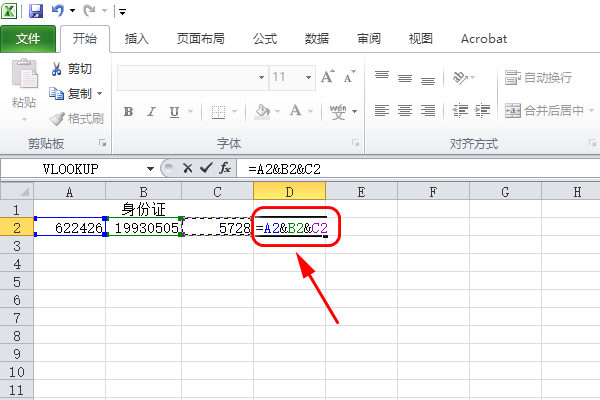
Task: Toggle Underline formatting
Action: (174, 112)
